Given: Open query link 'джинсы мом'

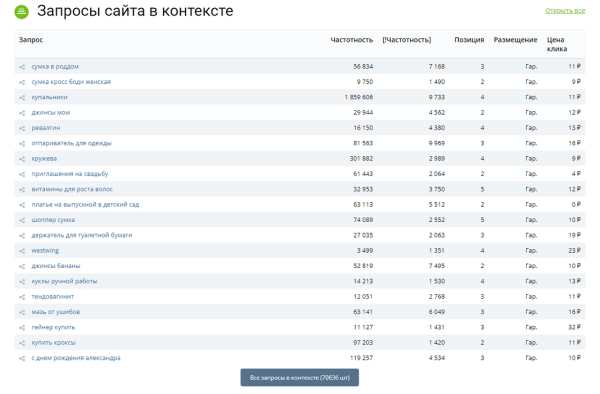Looking at the screenshot, I should [x=51, y=112].
